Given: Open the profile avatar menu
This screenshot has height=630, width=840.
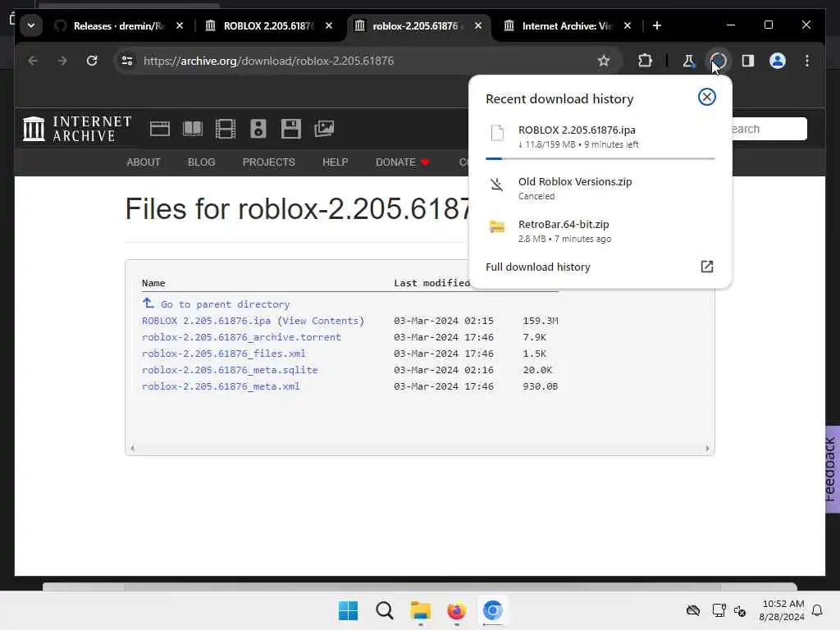Looking at the screenshot, I should point(778,61).
